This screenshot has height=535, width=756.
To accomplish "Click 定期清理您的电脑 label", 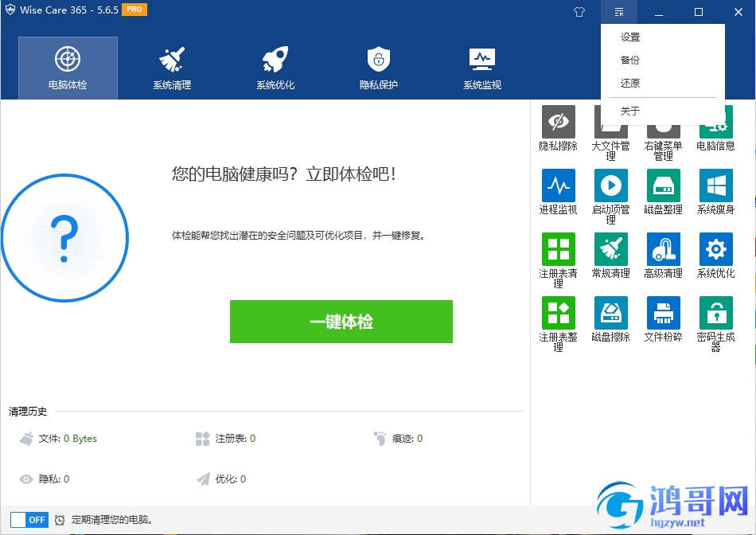I will click(x=112, y=520).
